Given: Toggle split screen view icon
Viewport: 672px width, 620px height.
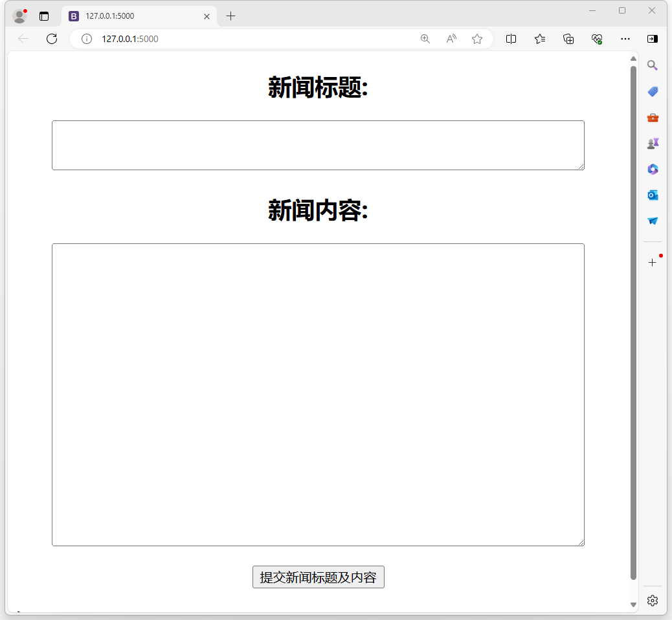Looking at the screenshot, I should point(511,39).
